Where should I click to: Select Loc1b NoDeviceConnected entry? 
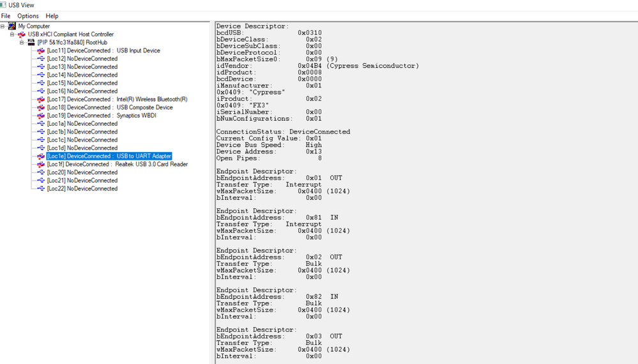click(82, 132)
